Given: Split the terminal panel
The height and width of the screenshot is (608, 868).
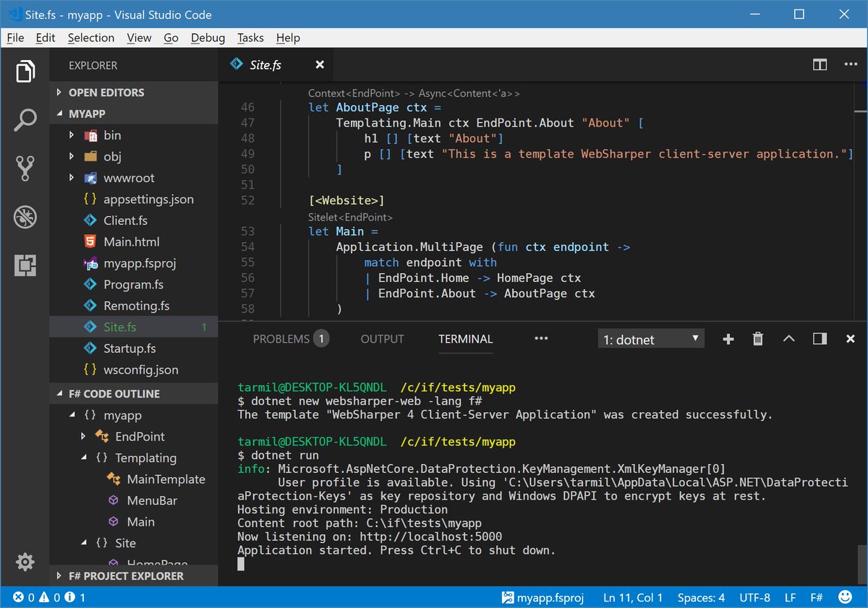Looking at the screenshot, I should [x=821, y=338].
